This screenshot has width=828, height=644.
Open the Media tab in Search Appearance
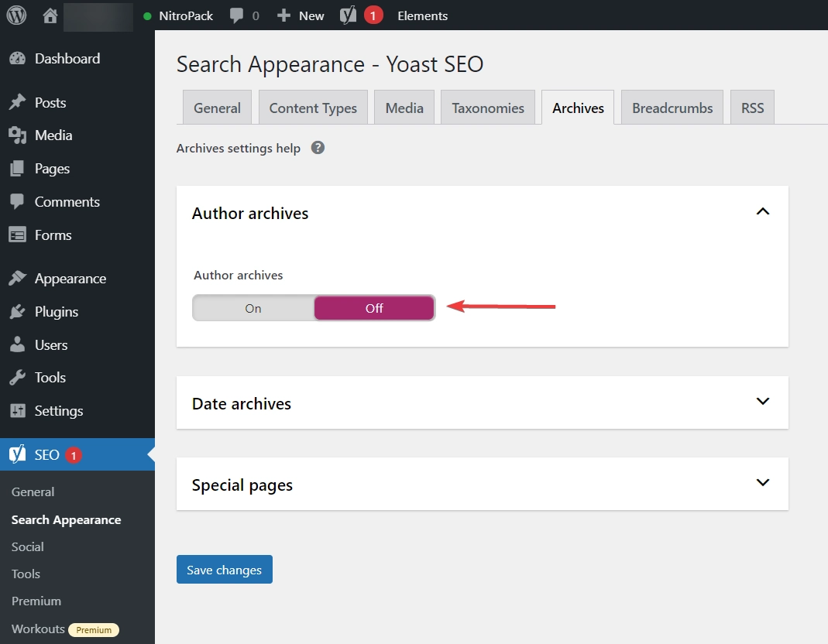coord(404,108)
